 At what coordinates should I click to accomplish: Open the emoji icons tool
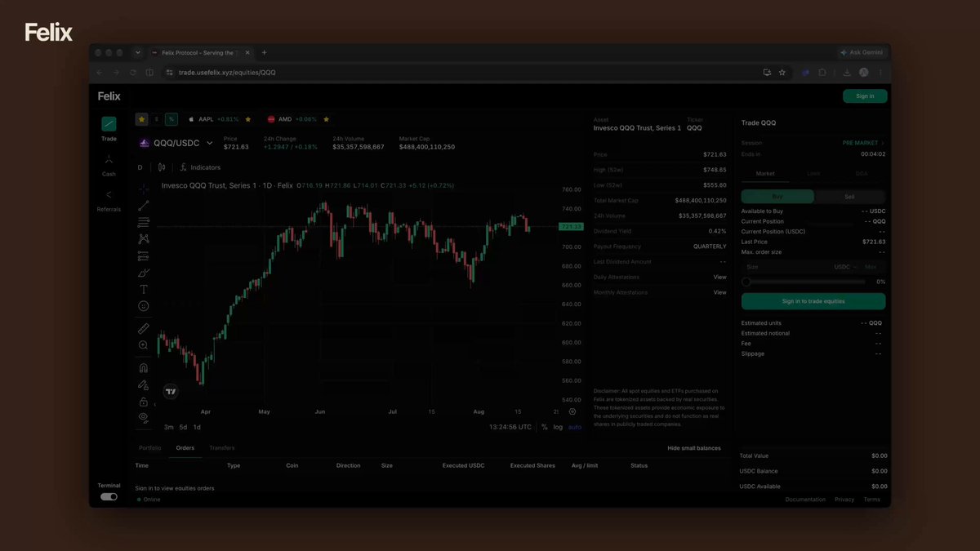(144, 306)
